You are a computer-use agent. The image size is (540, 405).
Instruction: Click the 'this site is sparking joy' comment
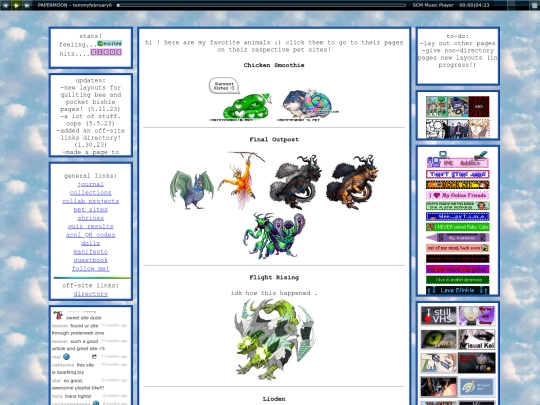click(73, 368)
